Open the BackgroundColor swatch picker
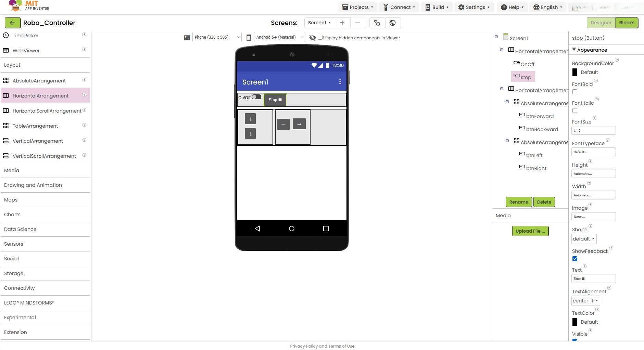The image size is (644, 350). click(x=575, y=72)
